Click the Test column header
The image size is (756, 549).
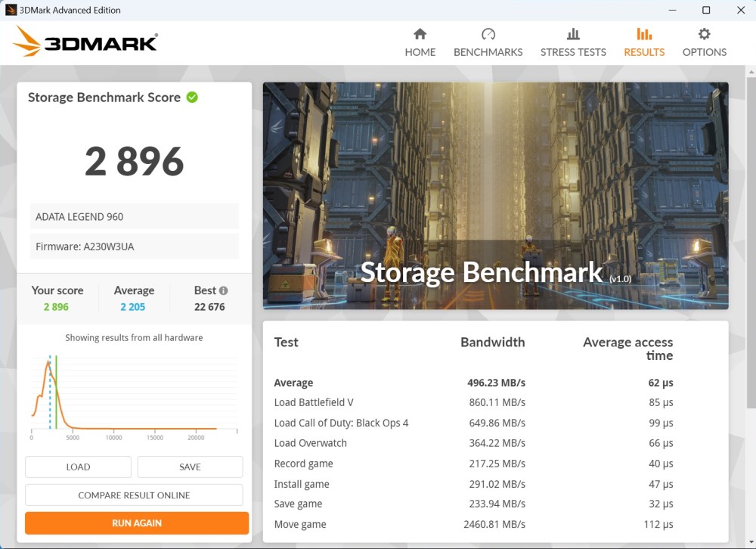(x=286, y=342)
